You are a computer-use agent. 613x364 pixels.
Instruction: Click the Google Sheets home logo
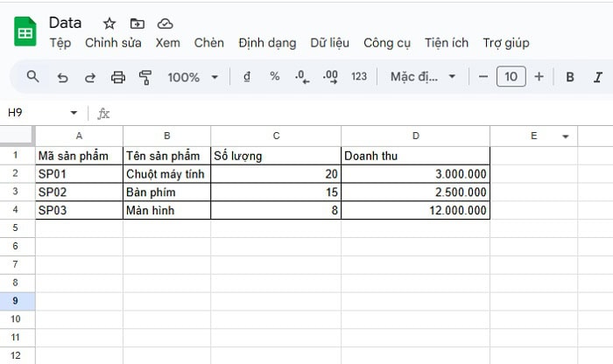point(25,33)
